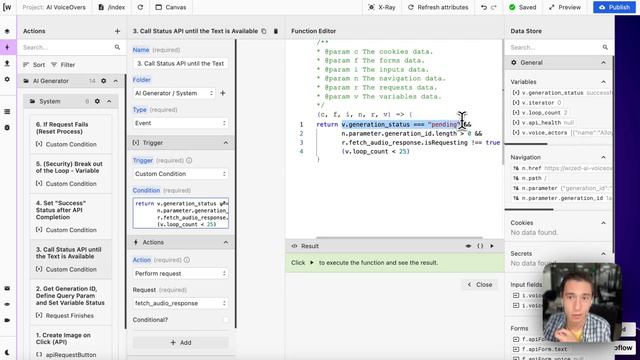Open the upload-arrow sidebar icon below Actions
640x360 pixels.
[7, 63]
